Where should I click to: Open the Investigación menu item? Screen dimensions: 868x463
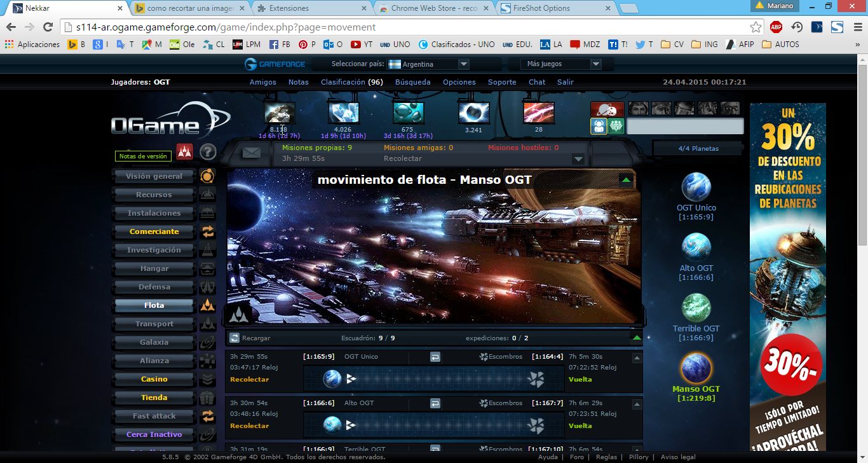click(154, 250)
